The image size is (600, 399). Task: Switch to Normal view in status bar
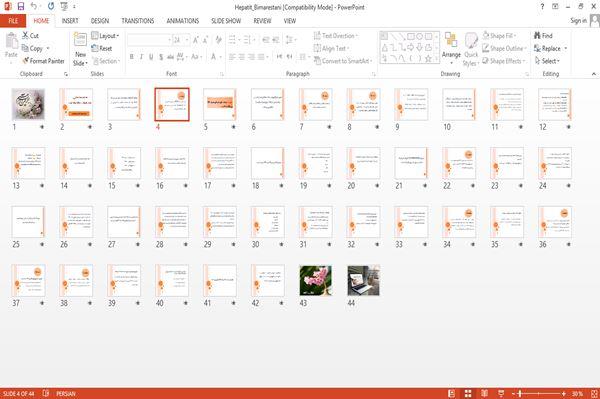pyautogui.click(x=452, y=394)
